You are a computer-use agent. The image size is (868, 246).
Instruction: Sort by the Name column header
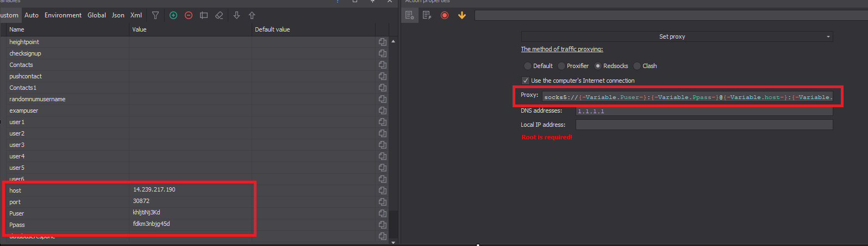click(x=67, y=29)
